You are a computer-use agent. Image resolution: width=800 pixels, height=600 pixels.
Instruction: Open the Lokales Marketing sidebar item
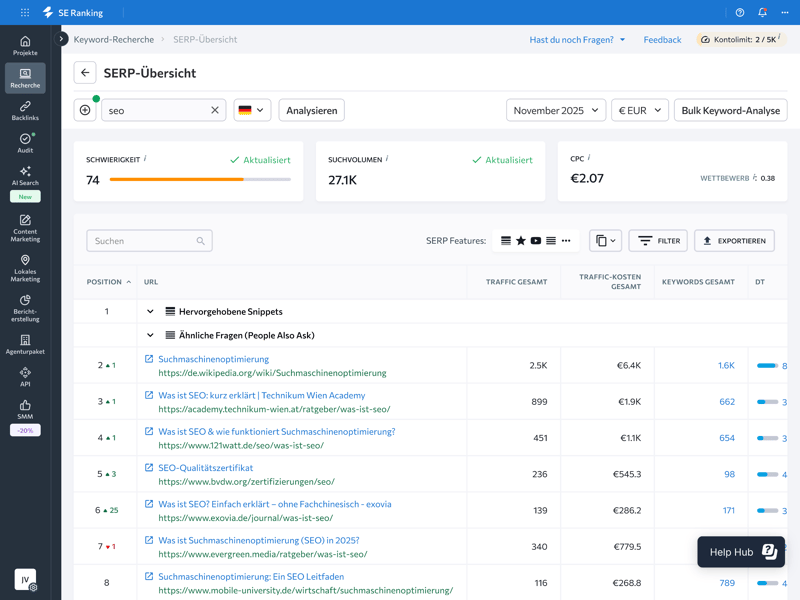[x=25, y=266]
